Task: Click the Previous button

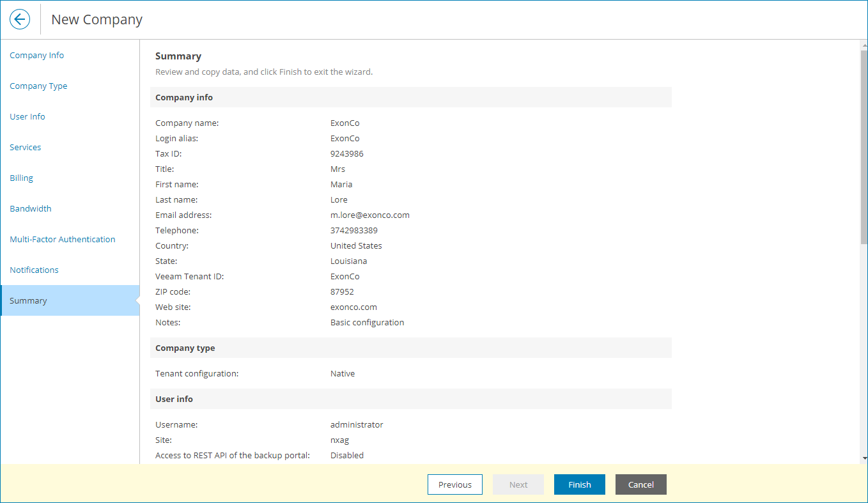Action: 455,484
